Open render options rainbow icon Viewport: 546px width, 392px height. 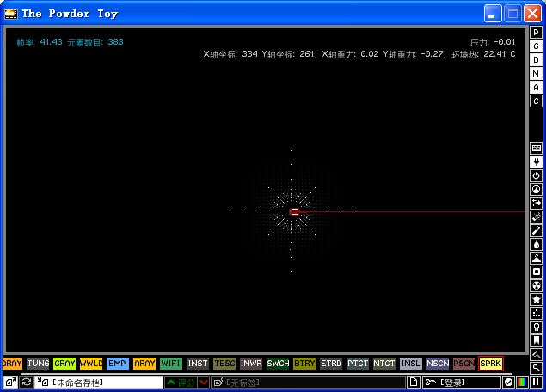pyautogui.click(x=522, y=383)
